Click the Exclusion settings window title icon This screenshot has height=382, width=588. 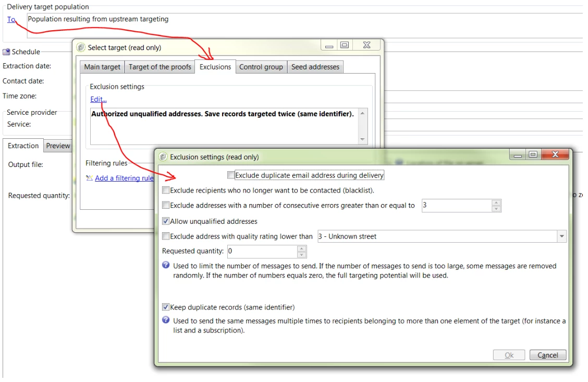(x=163, y=157)
